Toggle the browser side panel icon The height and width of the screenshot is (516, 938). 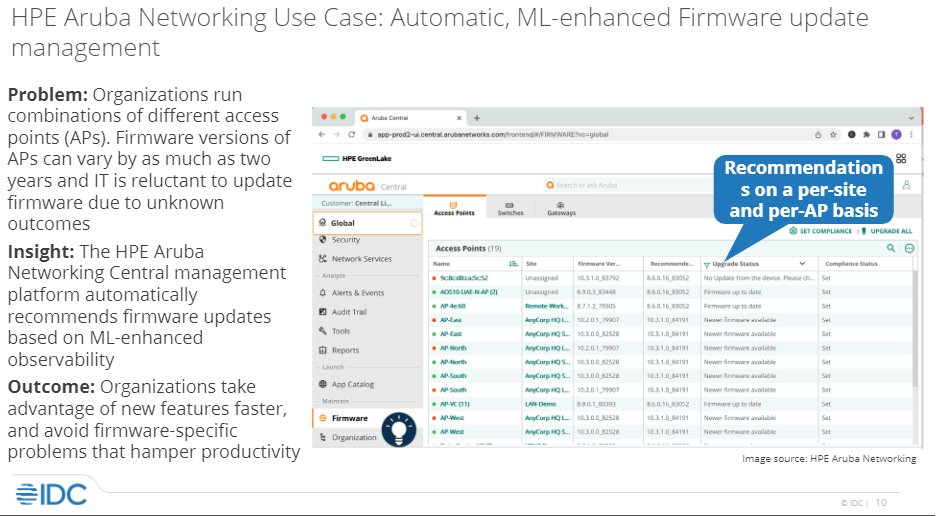click(x=881, y=135)
